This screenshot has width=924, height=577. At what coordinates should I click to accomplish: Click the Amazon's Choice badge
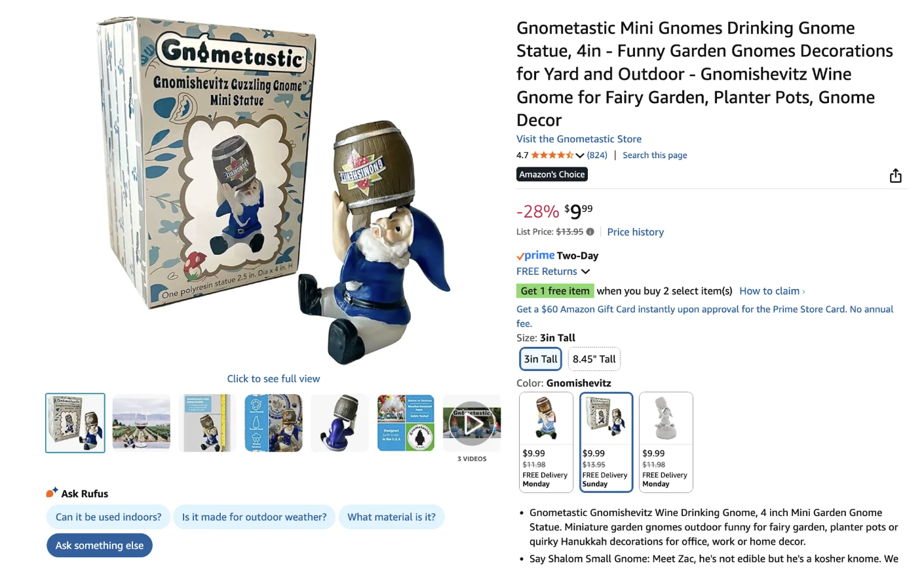click(552, 174)
